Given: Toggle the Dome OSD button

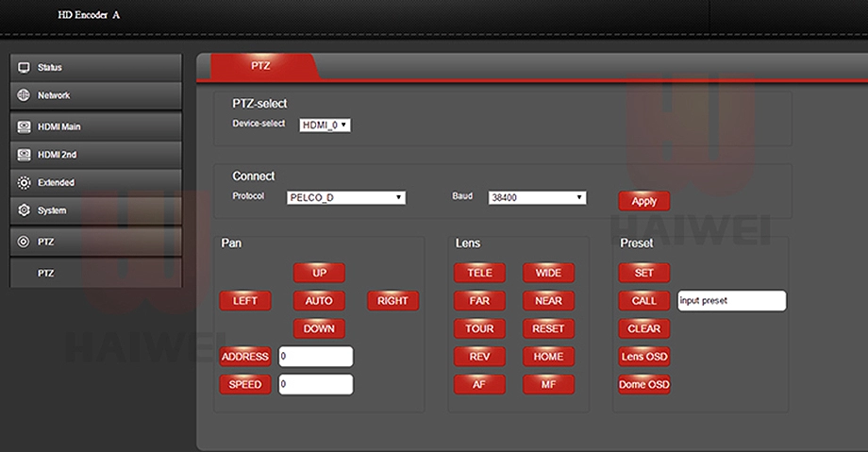Looking at the screenshot, I should [644, 385].
